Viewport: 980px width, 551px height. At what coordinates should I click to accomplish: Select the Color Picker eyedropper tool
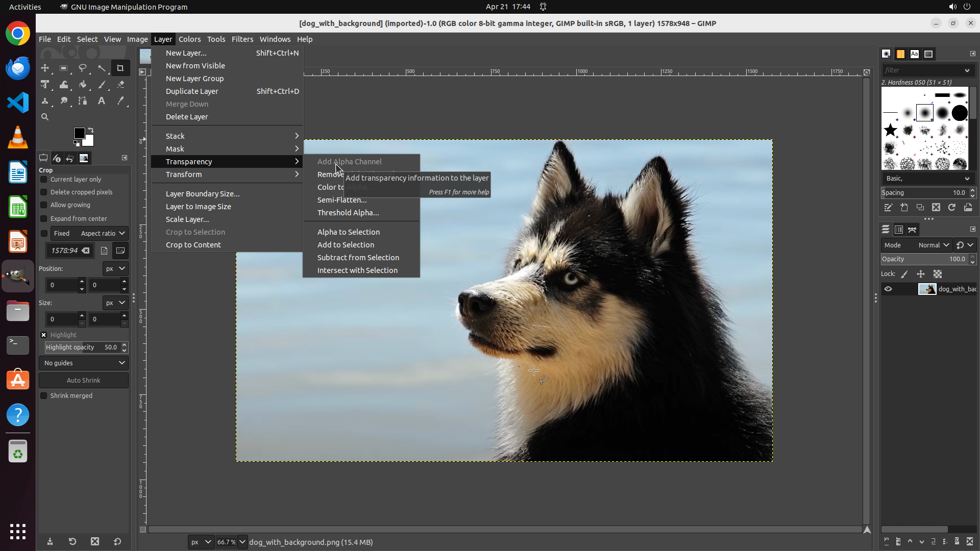click(120, 101)
